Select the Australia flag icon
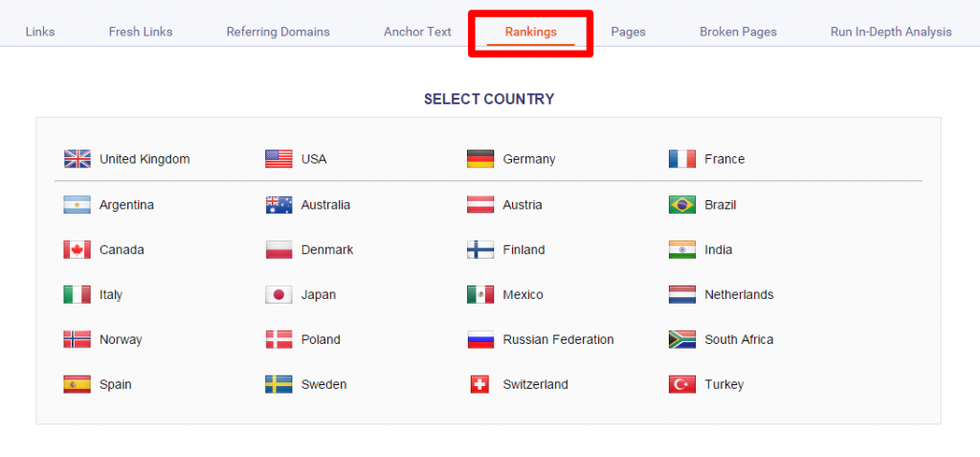Viewport: 980px width, 457px height. [x=278, y=205]
